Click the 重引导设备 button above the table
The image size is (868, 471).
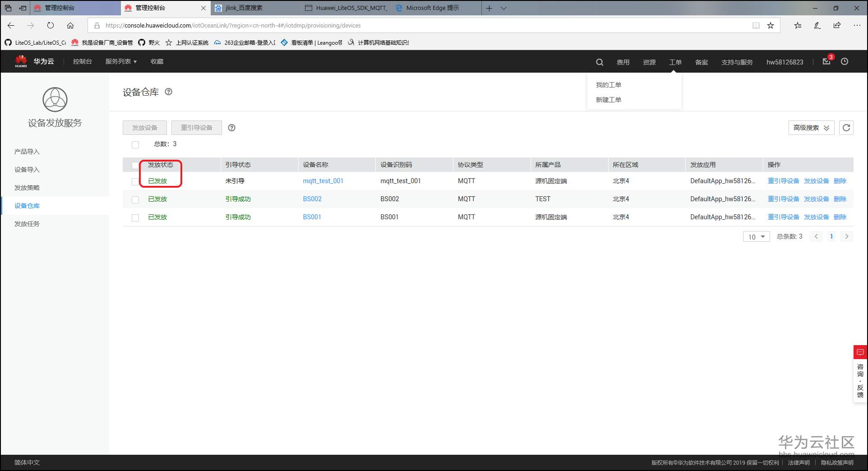[197, 128]
